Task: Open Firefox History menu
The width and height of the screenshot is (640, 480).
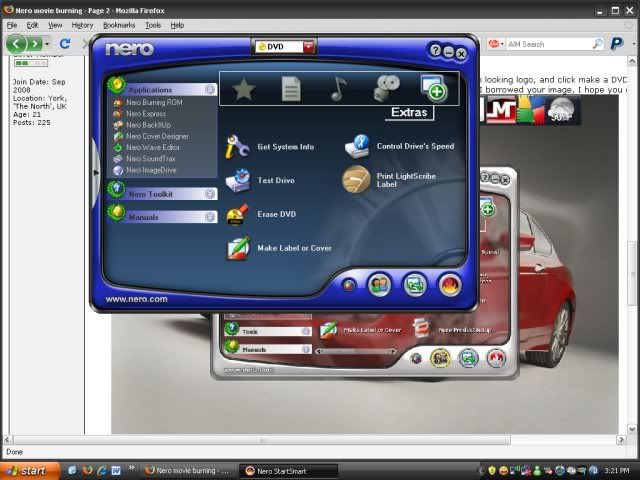Action: pyautogui.click(x=82, y=25)
